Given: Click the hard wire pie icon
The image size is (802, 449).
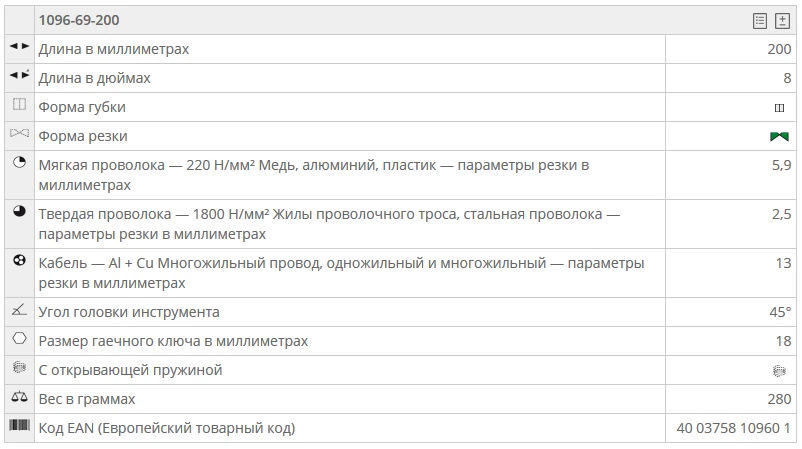Looking at the screenshot, I should tap(19, 212).
